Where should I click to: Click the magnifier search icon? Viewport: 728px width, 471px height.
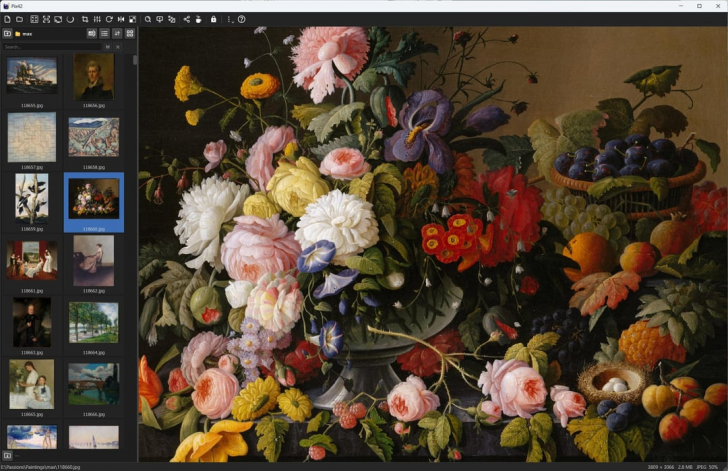[148, 20]
